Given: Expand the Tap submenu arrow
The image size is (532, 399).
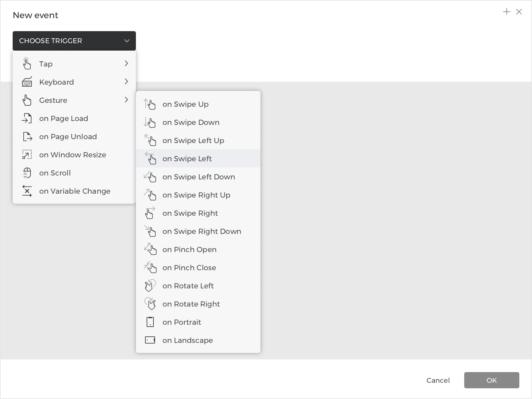Looking at the screenshot, I should pyautogui.click(x=127, y=64).
